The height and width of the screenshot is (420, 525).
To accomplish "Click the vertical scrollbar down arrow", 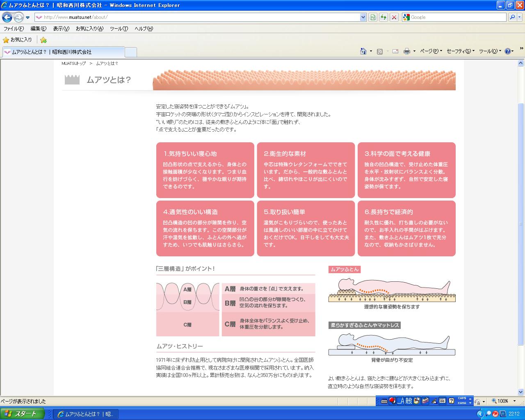I will (x=521, y=392).
